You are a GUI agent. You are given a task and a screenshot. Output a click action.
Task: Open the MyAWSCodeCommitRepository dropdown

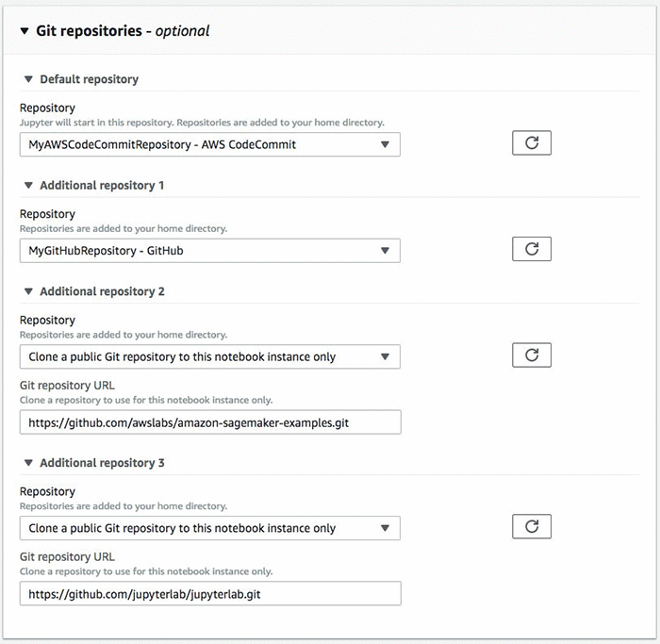click(209, 144)
